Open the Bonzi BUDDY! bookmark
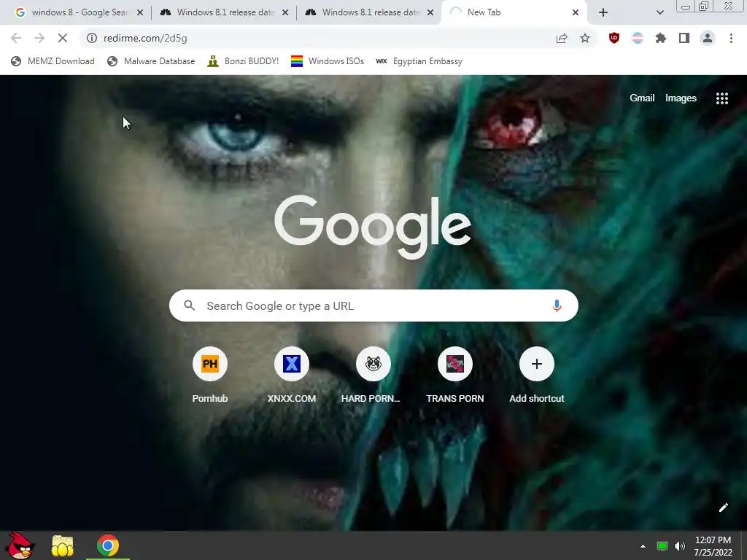747x560 pixels. coord(243,61)
